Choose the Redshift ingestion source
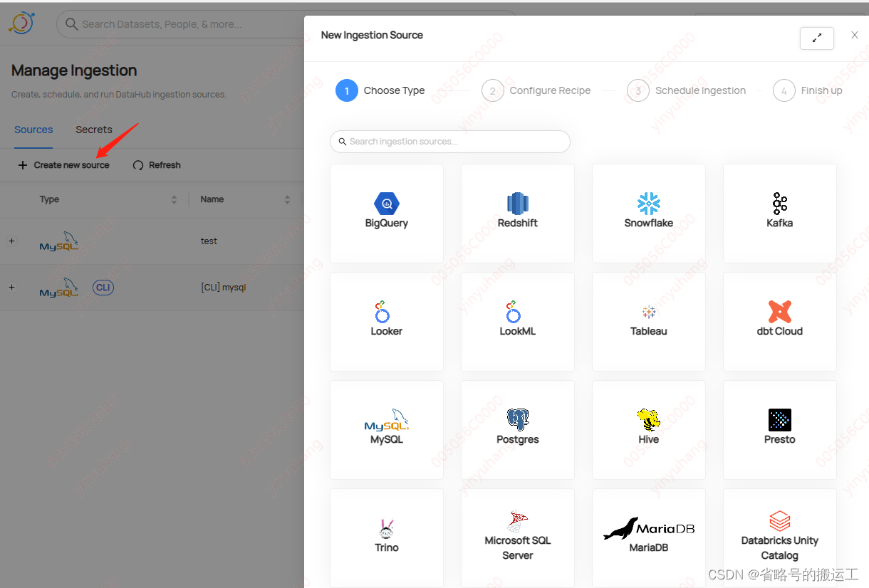This screenshot has height=588, width=869. [518, 213]
